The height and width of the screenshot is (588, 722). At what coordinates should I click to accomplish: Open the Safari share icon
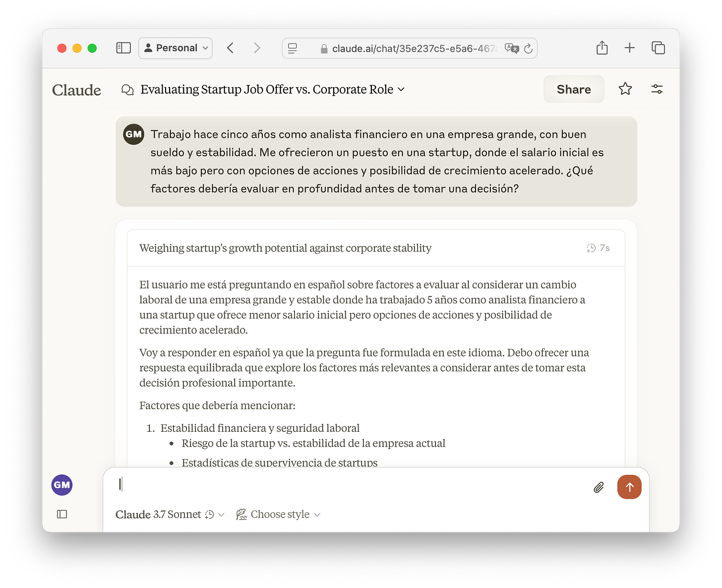(x=602, y=48)
